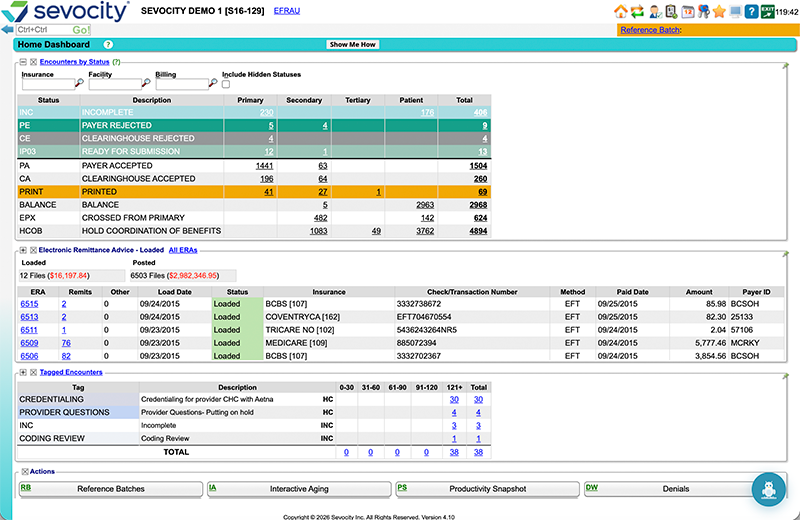Open Productivity Snapshot action button
Screen dimensions: 800x520
[487, 489]
